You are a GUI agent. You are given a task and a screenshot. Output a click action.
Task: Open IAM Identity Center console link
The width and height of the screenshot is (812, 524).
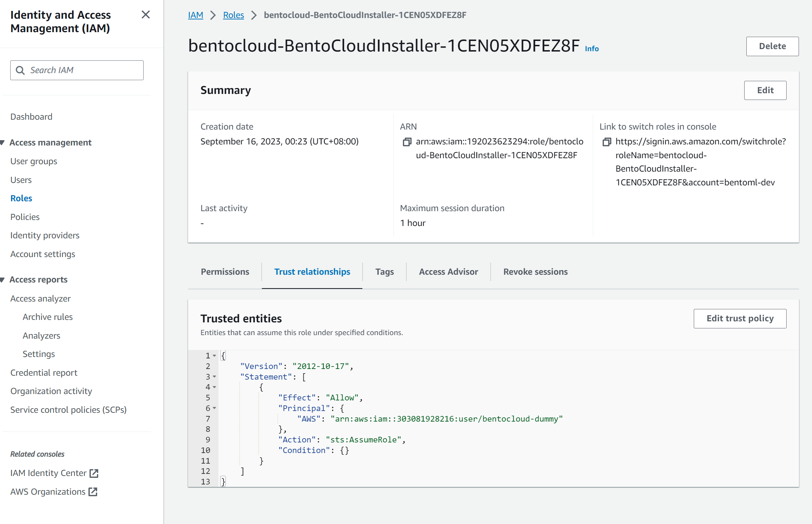coord(48,473)
